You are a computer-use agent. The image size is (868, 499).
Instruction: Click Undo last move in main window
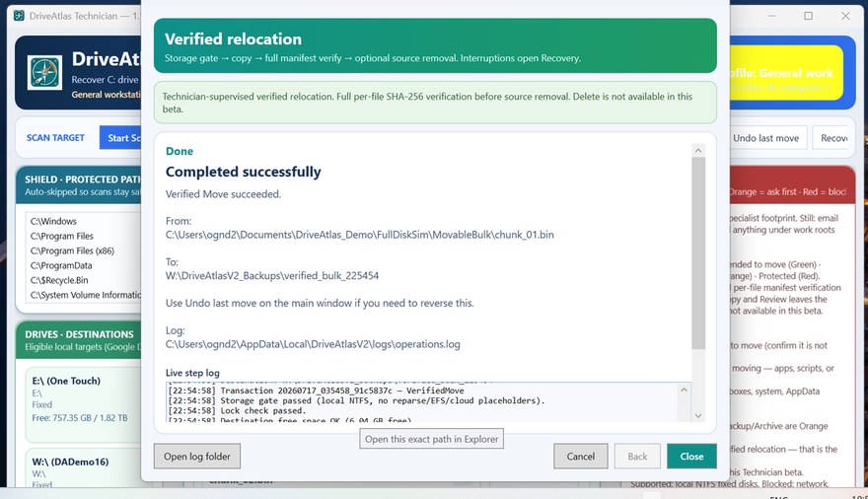[766, 138]
